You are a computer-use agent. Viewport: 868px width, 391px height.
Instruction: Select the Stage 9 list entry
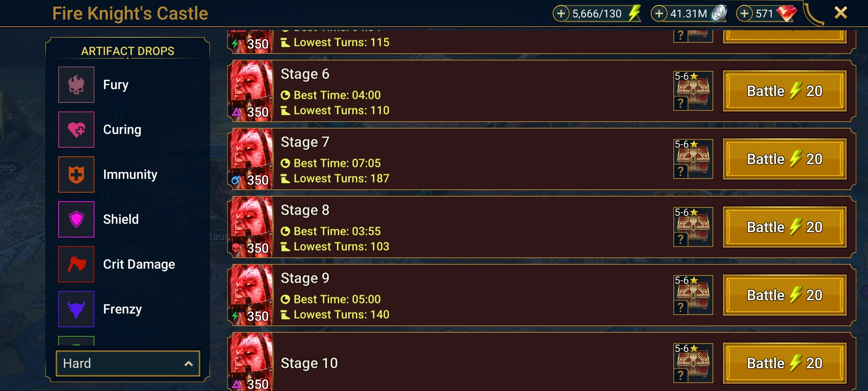[541, 295]
